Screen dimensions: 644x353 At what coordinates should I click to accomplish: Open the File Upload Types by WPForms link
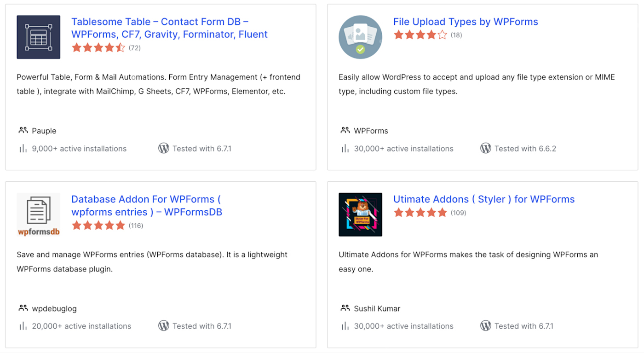(x=466, y=22)
